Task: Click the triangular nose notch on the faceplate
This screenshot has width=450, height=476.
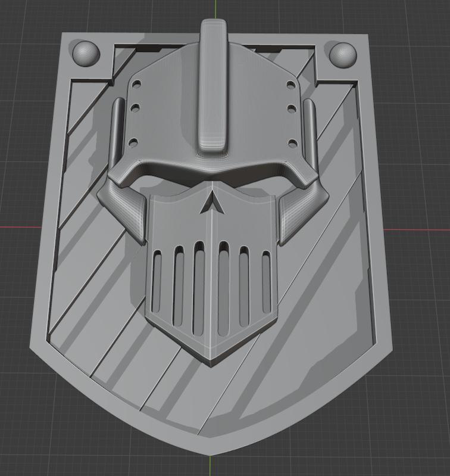Action: (212, 201)
